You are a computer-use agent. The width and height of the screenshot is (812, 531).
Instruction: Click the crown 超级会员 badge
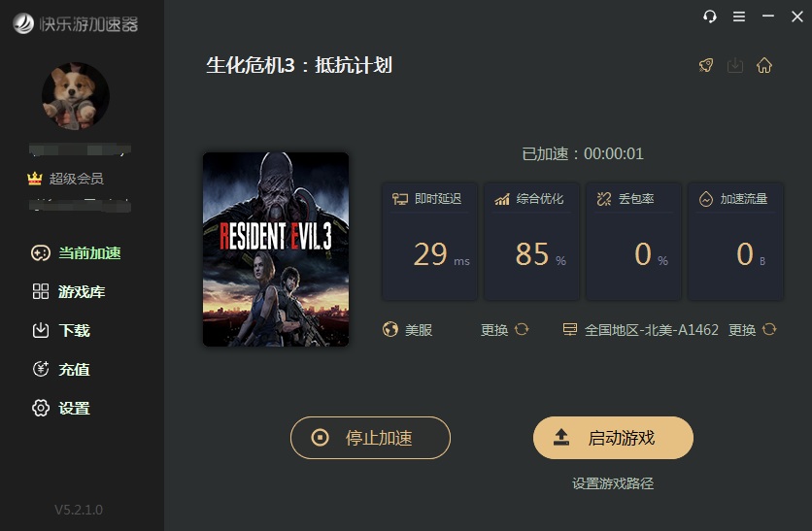tap(65, 179)
